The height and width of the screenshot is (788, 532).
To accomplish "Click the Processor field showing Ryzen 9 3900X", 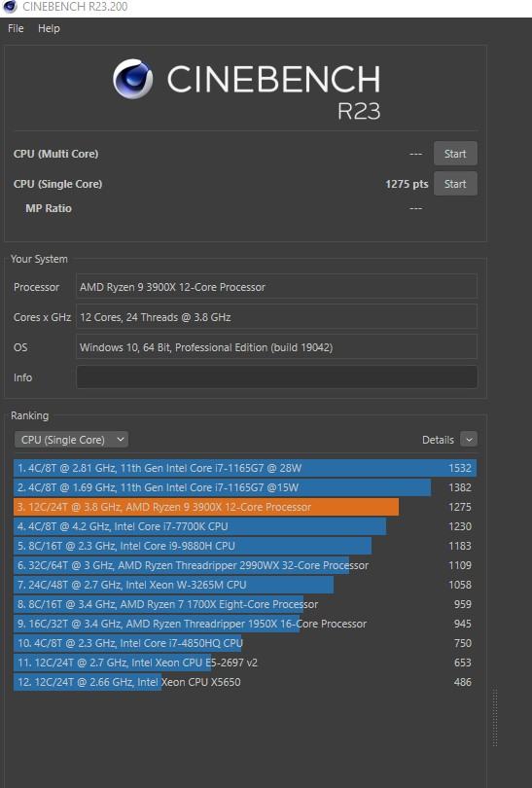I will 276,287.
